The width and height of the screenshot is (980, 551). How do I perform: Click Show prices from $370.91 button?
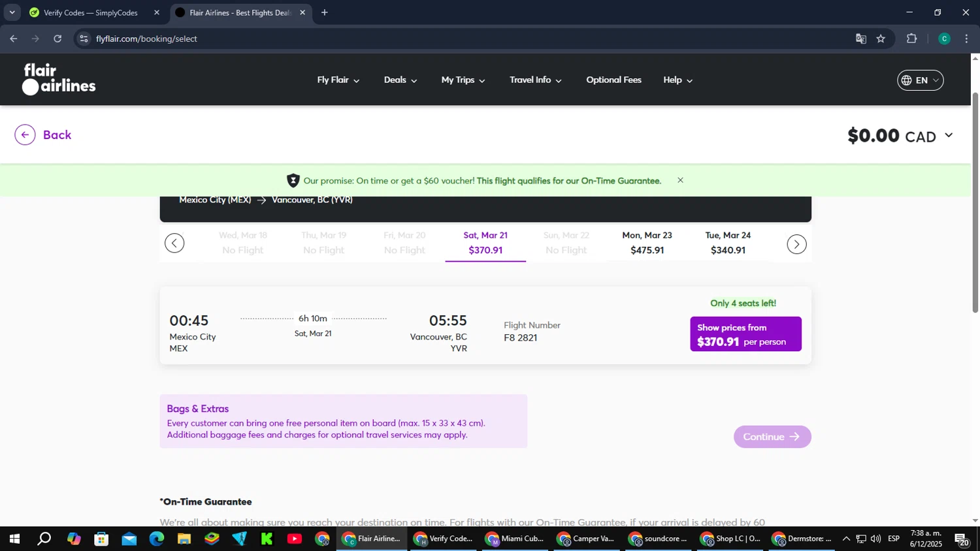pos(745,334)
